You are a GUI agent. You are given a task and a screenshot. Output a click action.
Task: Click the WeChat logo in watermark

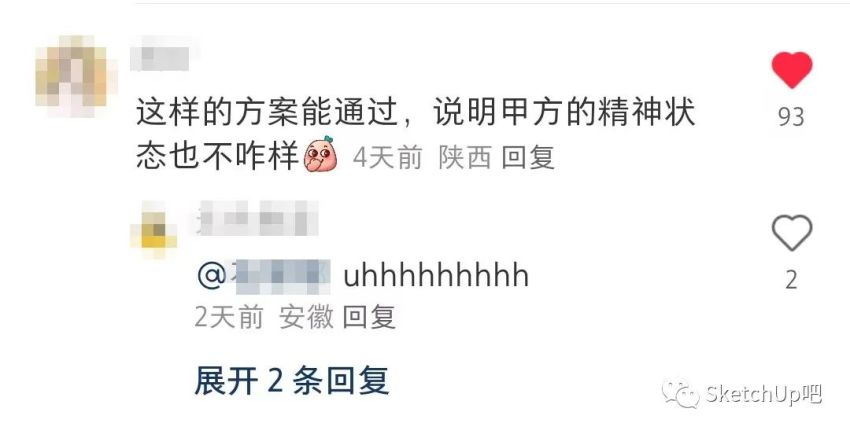click(680, 393)
